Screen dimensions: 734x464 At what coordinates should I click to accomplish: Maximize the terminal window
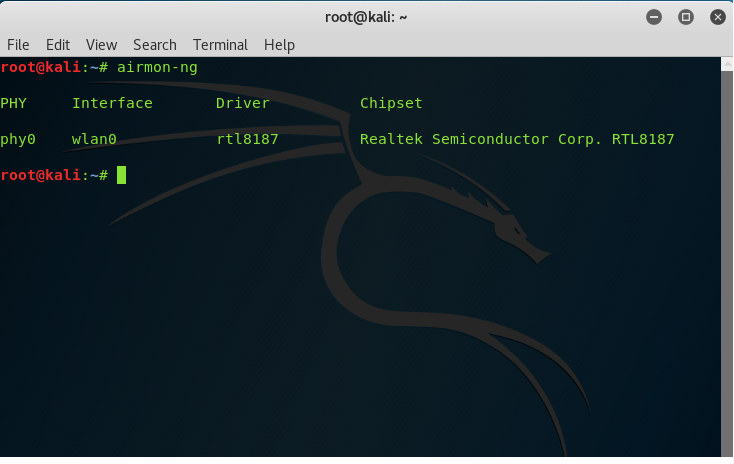point(686,17)
